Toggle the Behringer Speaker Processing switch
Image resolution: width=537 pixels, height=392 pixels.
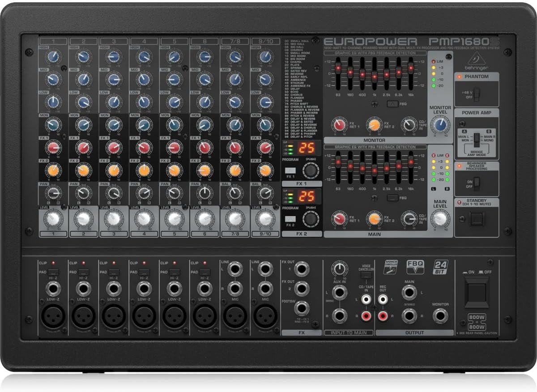(x=477, y=183)
